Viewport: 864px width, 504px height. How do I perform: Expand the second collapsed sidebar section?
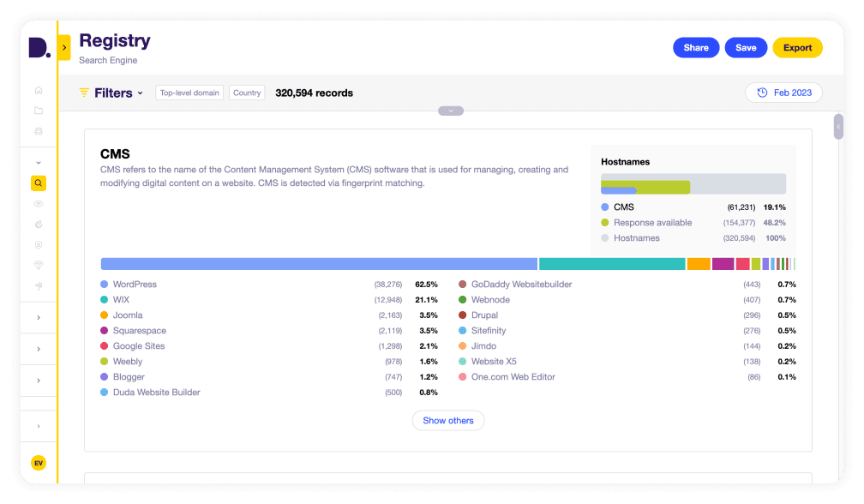click(39, 349)
